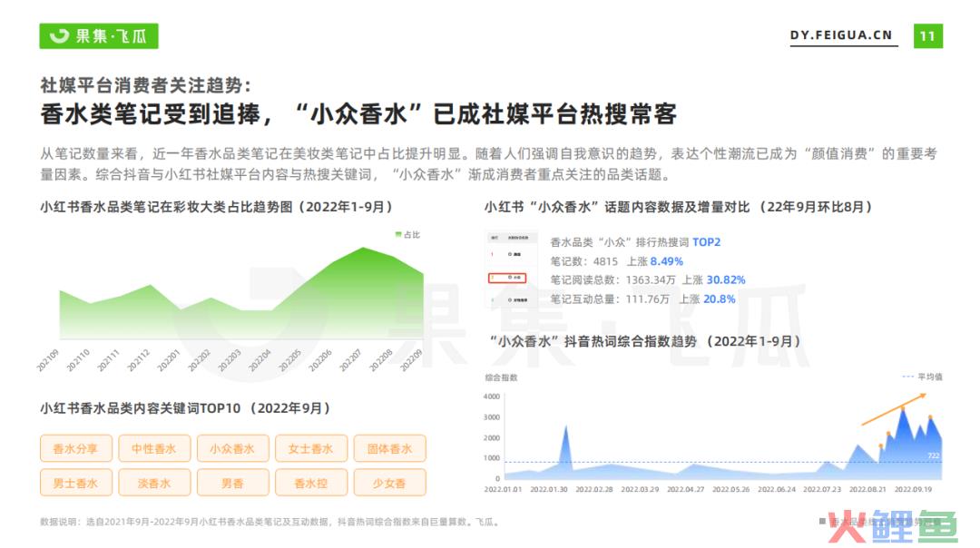
Task: Click the 小红书香水品类内容关键词TOP10 heading
Action: pyautogui.click(x=185, y=408)
